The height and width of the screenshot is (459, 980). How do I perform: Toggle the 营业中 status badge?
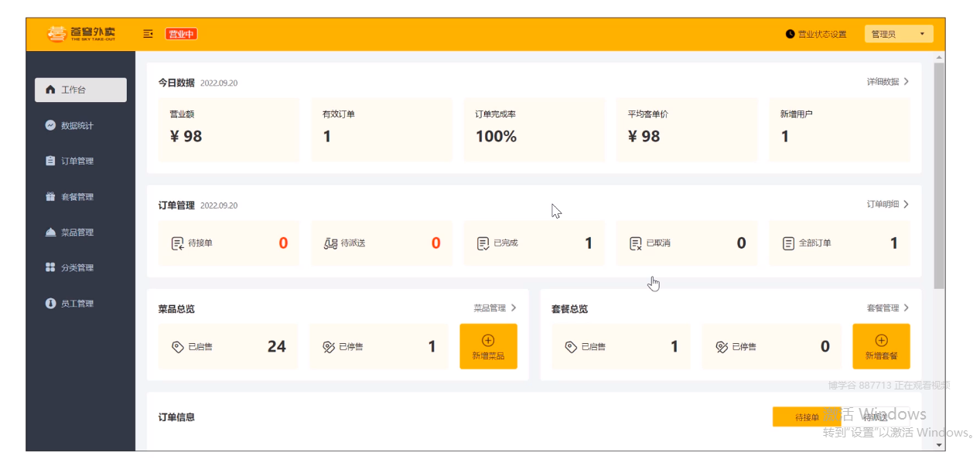[x=181, y=34]
